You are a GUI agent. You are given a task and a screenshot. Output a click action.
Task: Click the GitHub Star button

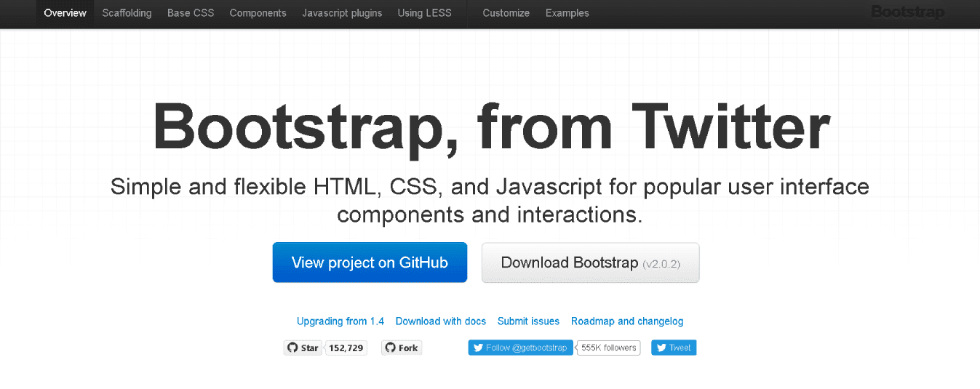click(303, 348)
